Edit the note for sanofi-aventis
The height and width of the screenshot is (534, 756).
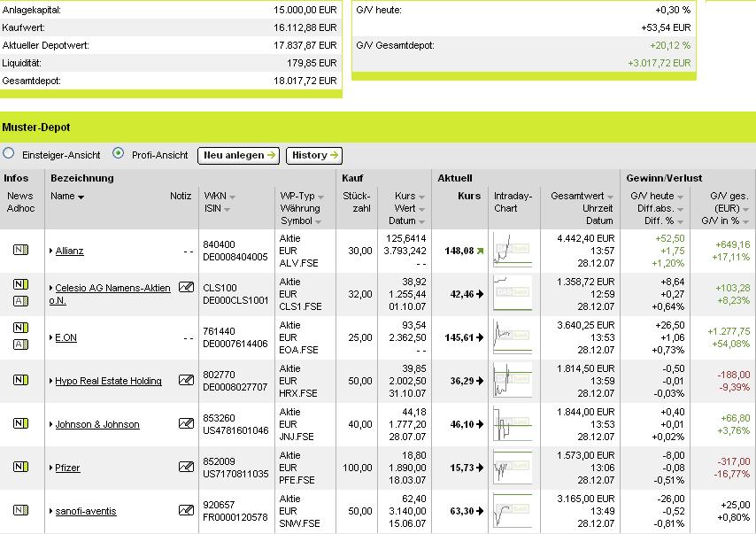point(186,510)
